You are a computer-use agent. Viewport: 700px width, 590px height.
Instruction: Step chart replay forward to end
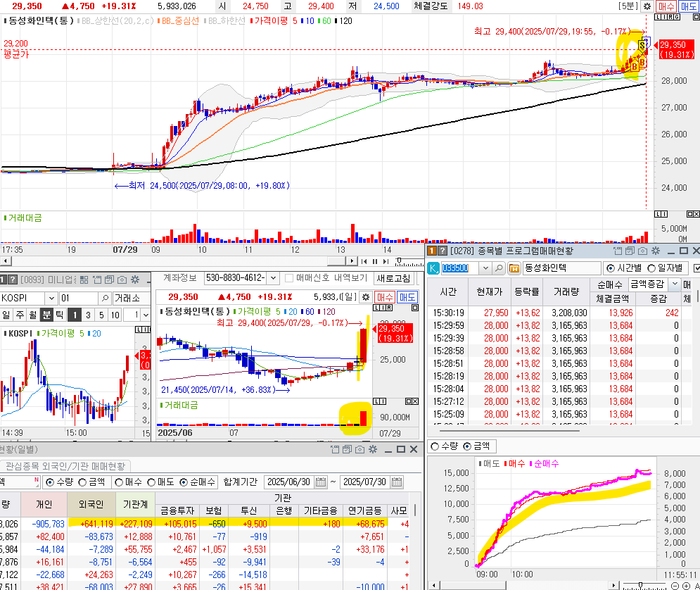click(386, 261)
